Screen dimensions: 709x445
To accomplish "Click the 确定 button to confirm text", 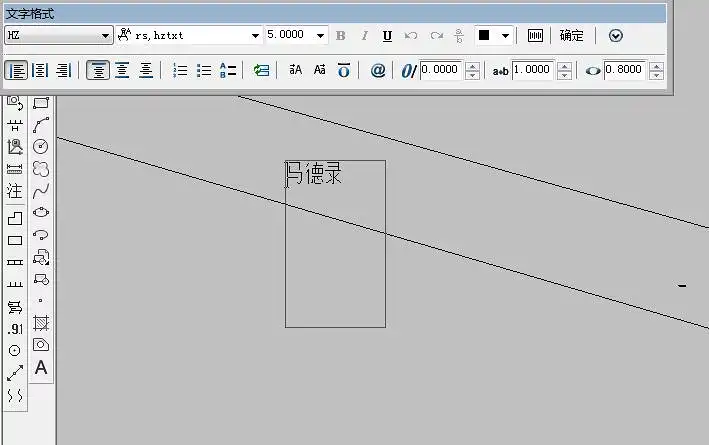I will click(571, 36).
